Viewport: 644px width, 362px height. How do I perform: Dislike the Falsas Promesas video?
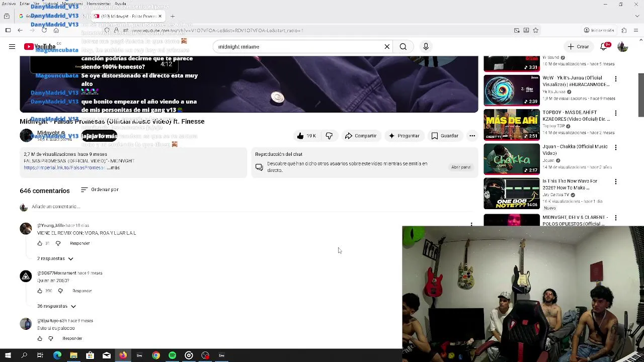click(x=329, y=136)
